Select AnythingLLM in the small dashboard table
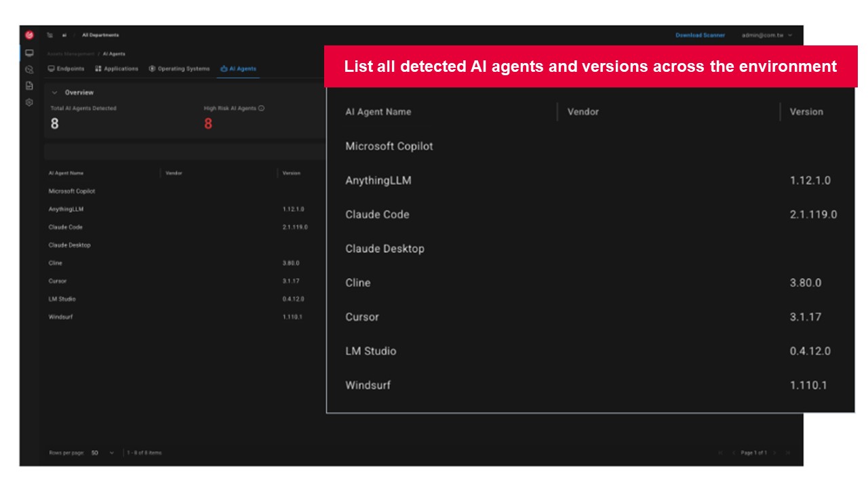 click(66, 209)
